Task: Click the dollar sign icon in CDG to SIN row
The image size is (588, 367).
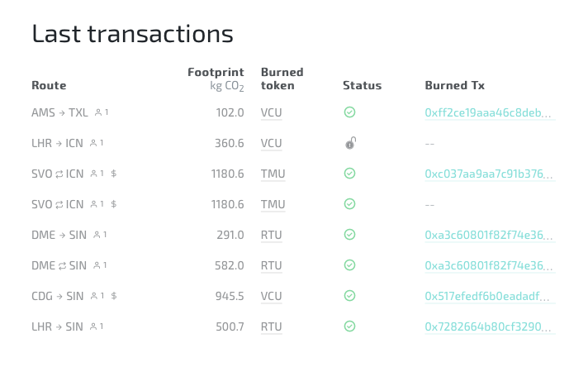Action: pyautogui.click(x=114, y=296)
